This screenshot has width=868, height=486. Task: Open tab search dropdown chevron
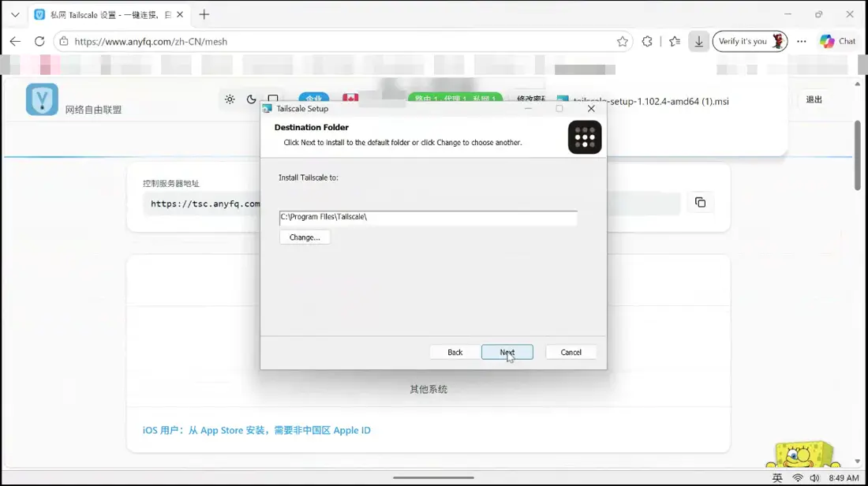coord(15,15)
